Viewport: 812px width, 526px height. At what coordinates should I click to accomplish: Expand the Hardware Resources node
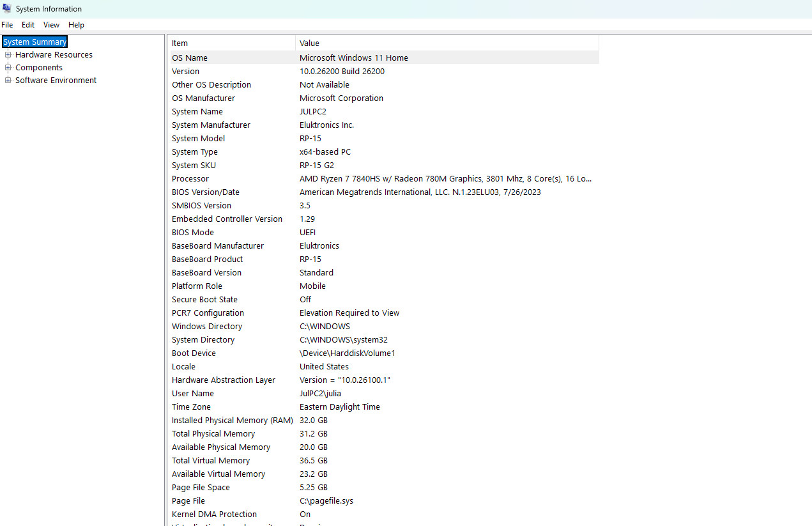coord(8,55)
